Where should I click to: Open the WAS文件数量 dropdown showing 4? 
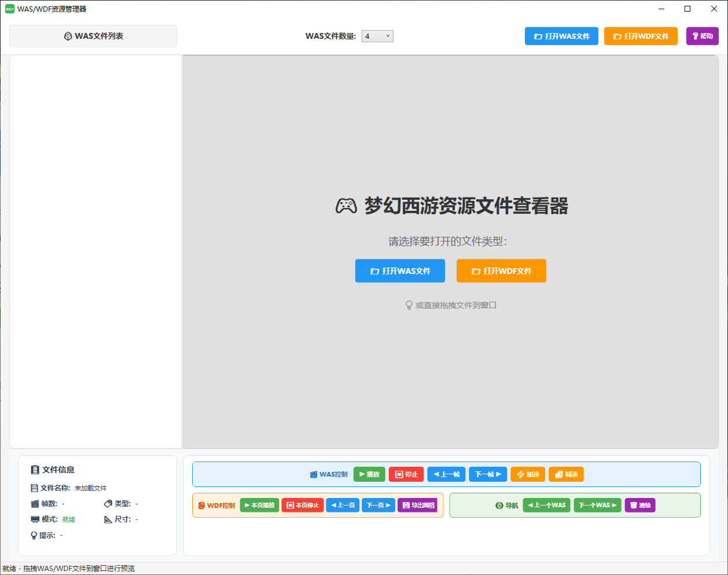377,36
